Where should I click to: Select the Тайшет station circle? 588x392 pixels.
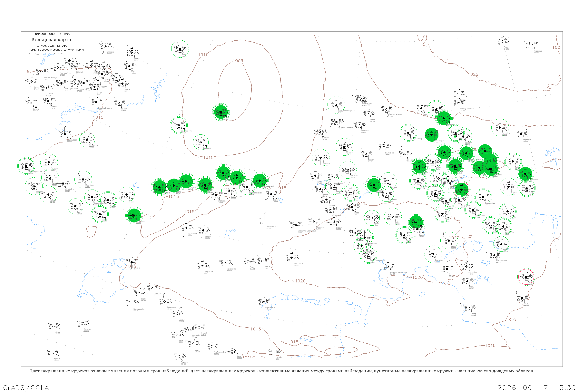point(513,162)
